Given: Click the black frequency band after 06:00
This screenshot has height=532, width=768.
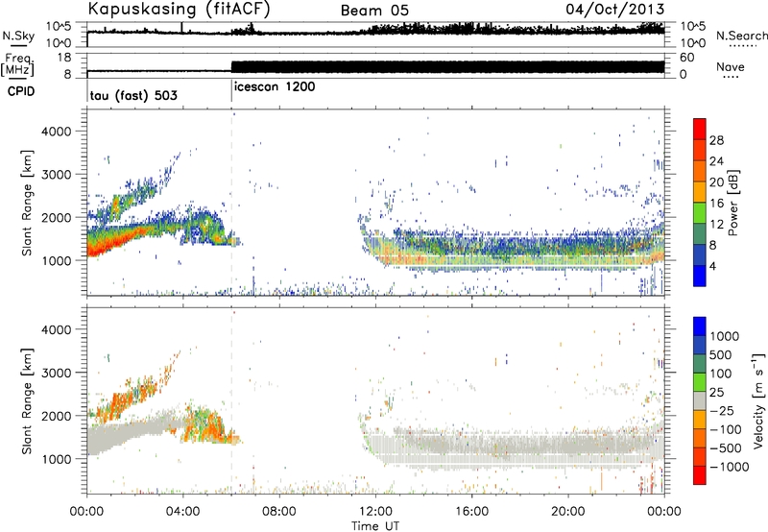Looking at the screenshot, I should point(447,67).
